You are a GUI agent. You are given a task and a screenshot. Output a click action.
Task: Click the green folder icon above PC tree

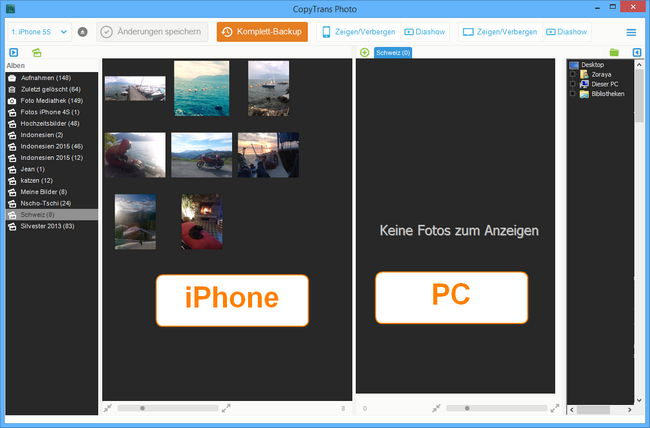(x=614, y=52)
